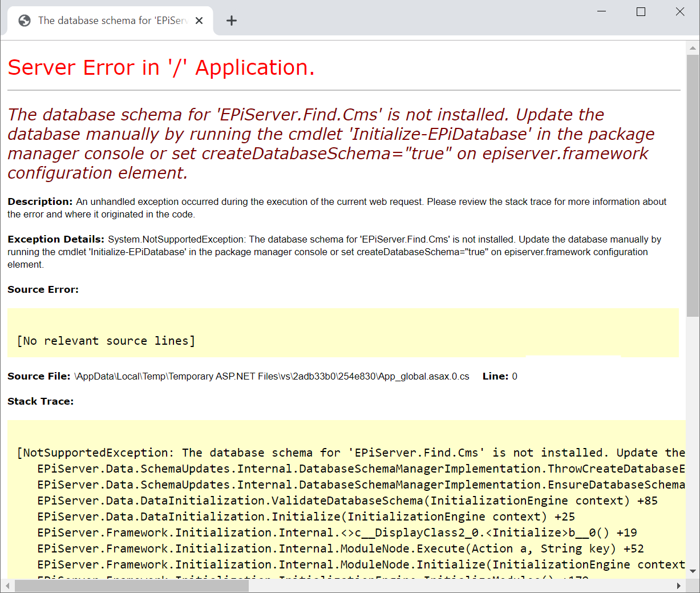This screenshot has width=700, height=593.
Task: Click the EnsureDatabaseSchema stack trace line
Action: 361,485
